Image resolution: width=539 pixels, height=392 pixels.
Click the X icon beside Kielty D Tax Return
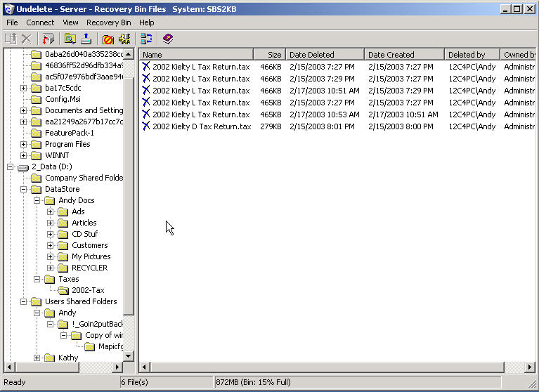pos(146,126)
